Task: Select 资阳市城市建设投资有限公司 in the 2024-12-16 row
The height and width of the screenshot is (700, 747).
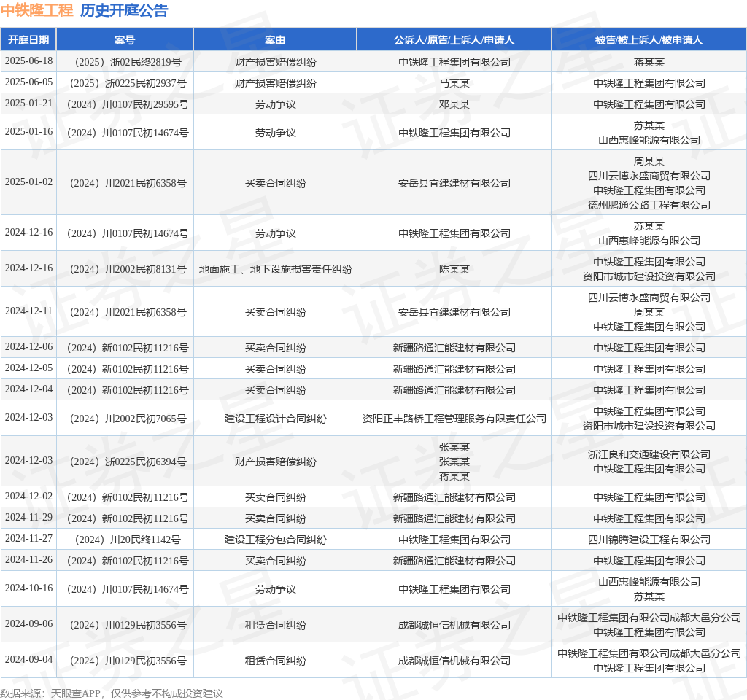Action: click(649, 276)
